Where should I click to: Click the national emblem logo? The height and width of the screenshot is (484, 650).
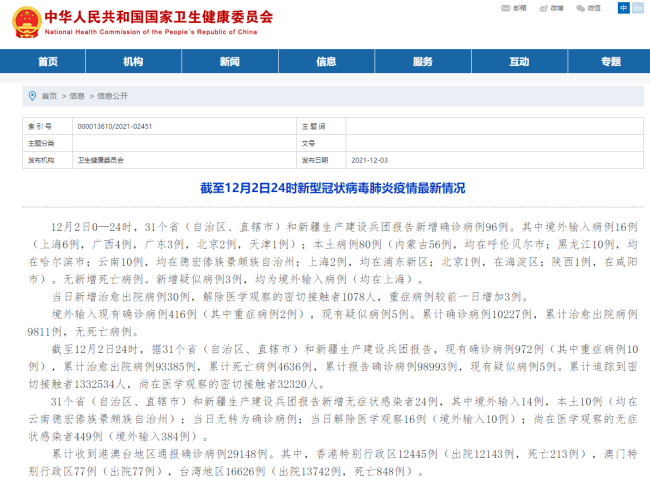[27, 22]
